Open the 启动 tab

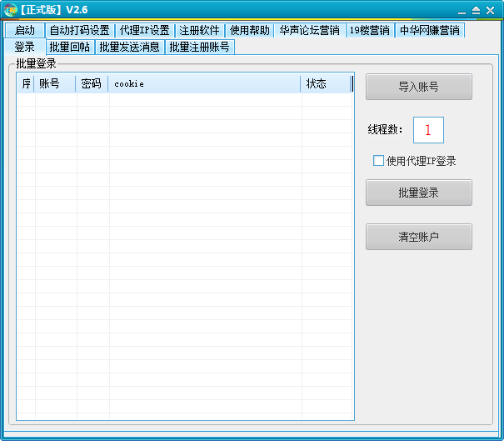point(24,30)
